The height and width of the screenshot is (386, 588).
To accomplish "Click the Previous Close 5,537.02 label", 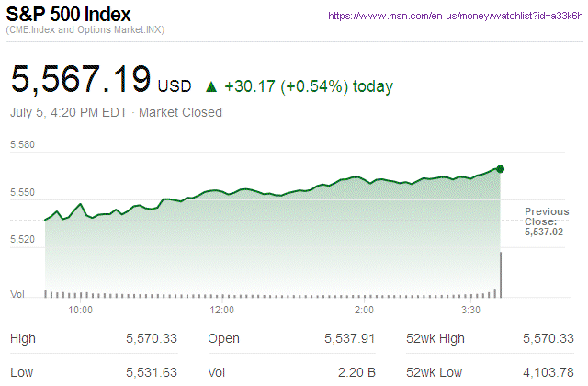I will pos(547,221).
